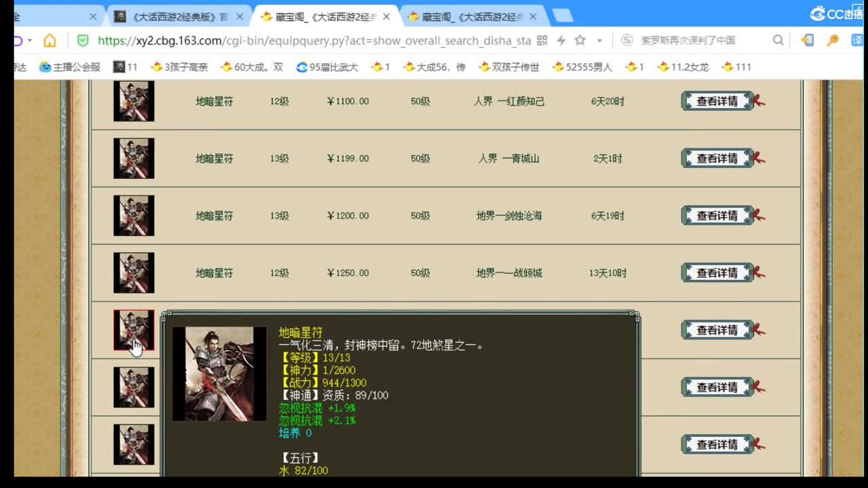Select the currently active 藏宝阁 tab
Viewport: 868px width, 488px height.
point(326,16)
